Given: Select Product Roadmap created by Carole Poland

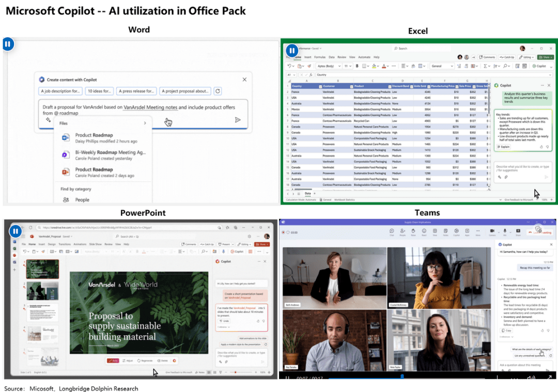Looking at the screenshot, I should click(x=103, y=172).
